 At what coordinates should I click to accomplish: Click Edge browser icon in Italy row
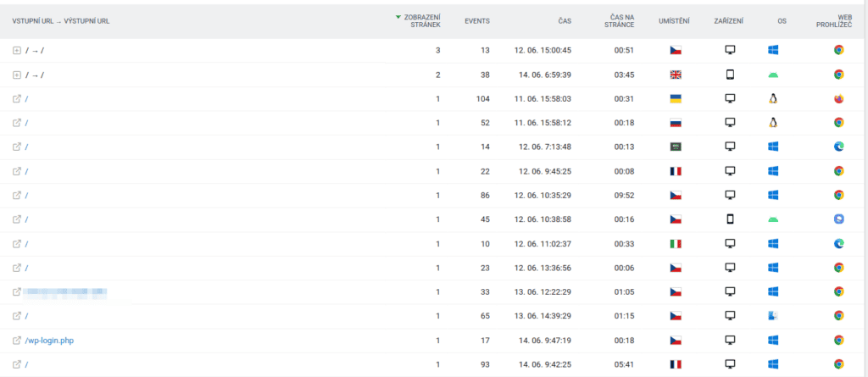(838, 244)
